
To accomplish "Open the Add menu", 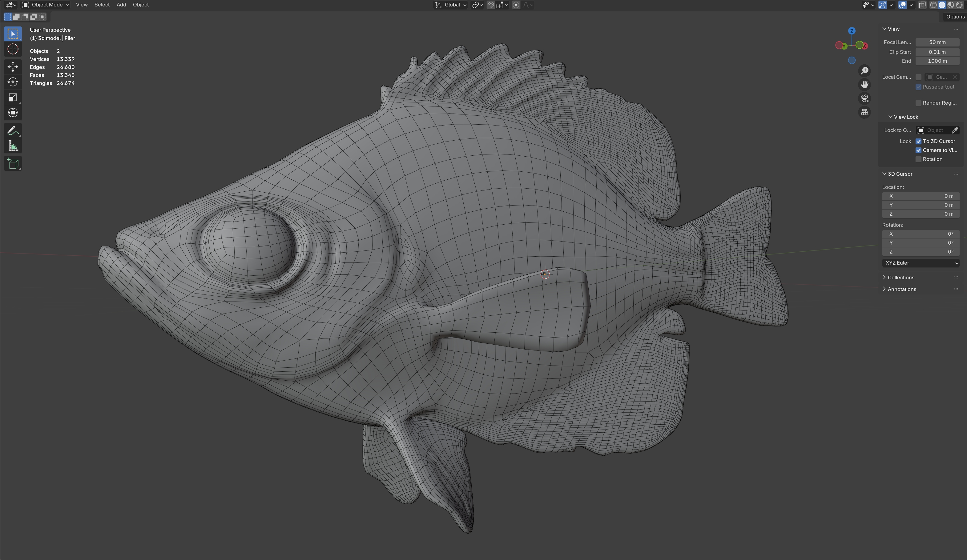I will [121, 5].
